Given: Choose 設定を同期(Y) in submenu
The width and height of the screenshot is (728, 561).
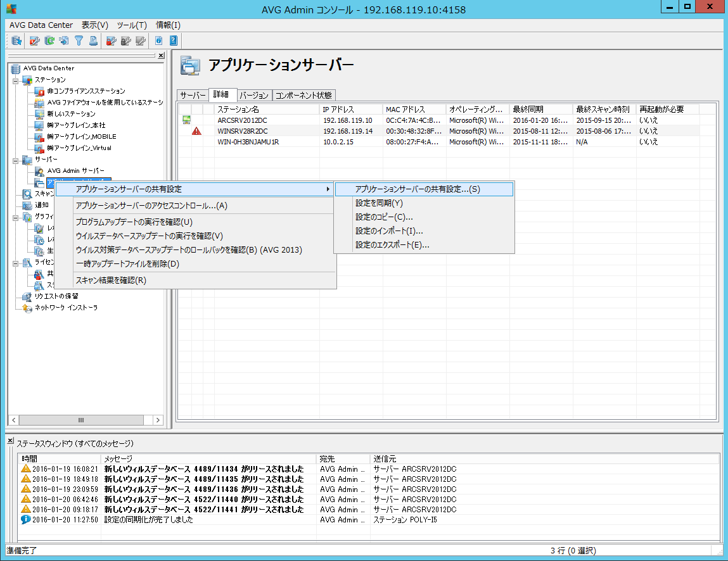Looking at the screenshot, I should pos(424,203).
